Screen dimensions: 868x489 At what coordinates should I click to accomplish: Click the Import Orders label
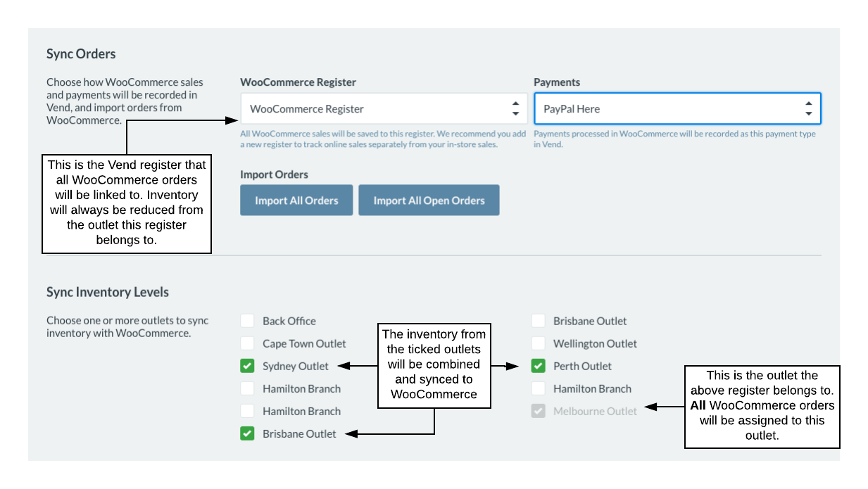[x=274, y=174]
